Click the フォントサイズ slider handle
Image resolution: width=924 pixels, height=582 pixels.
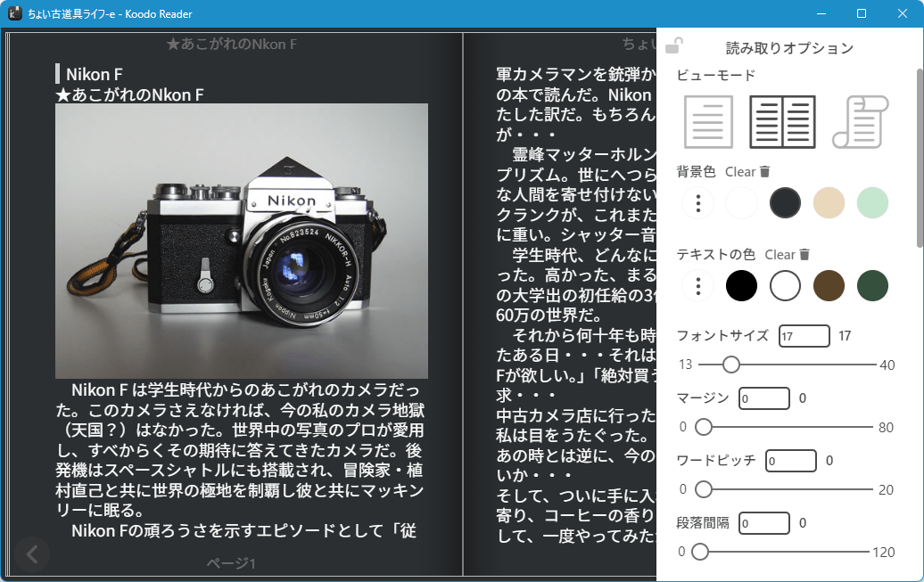(x=730, y=365)
